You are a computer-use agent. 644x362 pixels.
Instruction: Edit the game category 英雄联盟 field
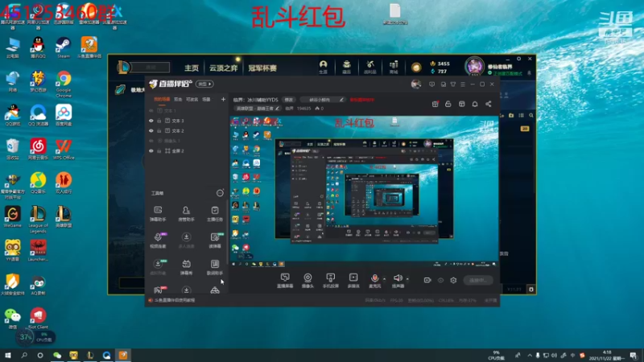pos(257,109)
